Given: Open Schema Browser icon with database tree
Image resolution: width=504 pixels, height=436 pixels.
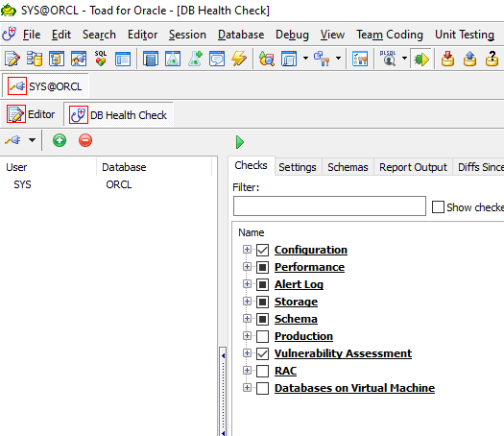Looking at the screenshot, I should tap(35, 59).
